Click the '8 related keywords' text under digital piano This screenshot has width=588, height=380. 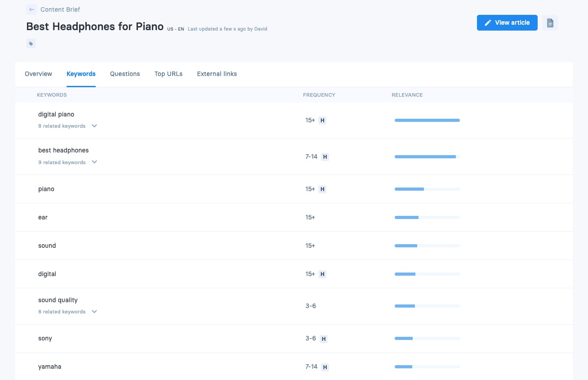[x=62, y=126]
